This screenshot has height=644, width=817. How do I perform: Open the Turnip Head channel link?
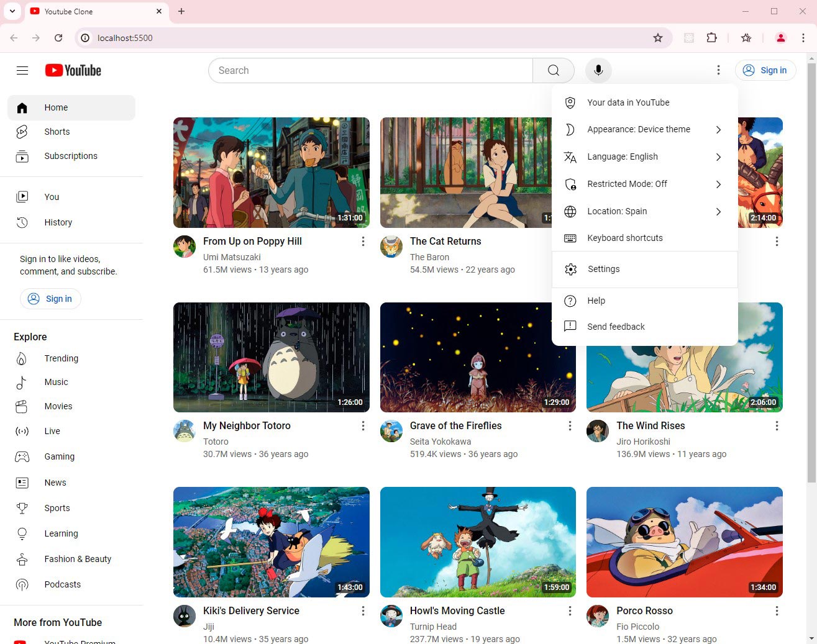tap(433, 627)
